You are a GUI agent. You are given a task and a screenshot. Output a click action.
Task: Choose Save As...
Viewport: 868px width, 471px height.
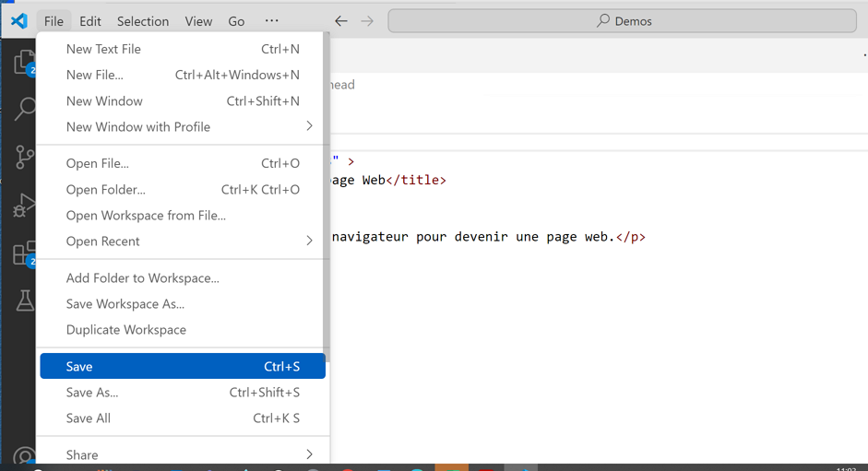point(183,393)
